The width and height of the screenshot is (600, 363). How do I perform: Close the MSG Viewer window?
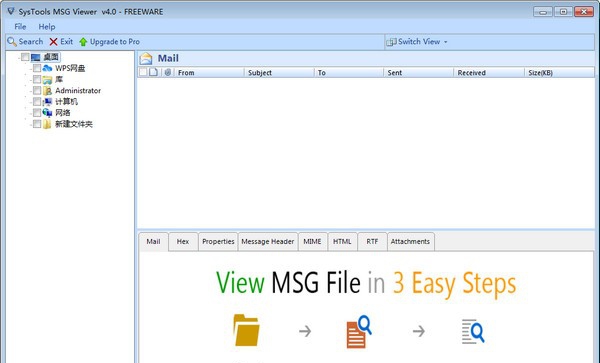(584, 12)
